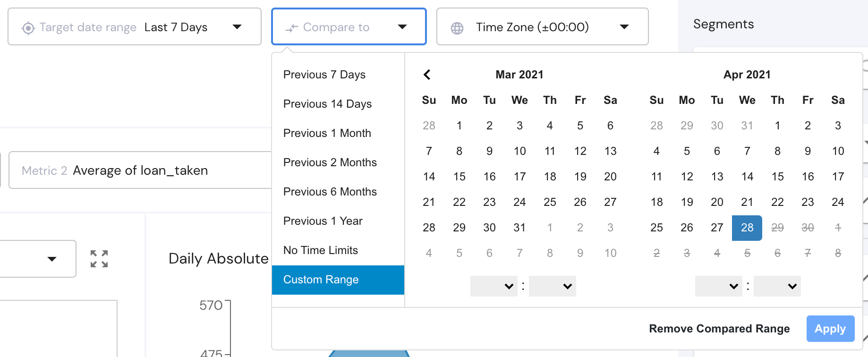Select Previous 14 Days preset
868x357 pixels.
(x=338, y=104)
